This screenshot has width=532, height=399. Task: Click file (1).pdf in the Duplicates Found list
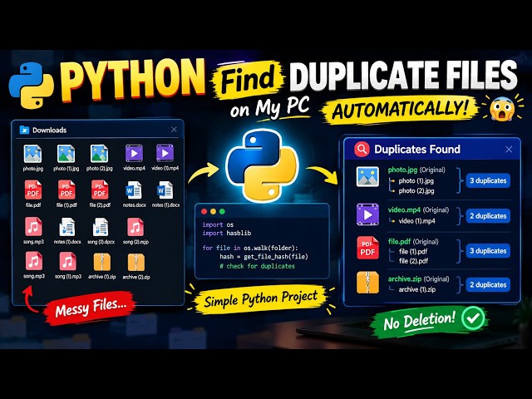tap(413, 251)
